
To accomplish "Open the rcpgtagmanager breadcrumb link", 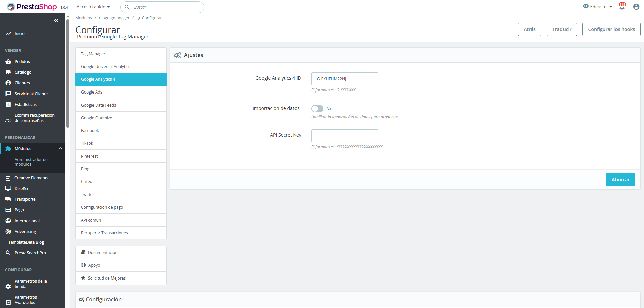I will [114, 18].
